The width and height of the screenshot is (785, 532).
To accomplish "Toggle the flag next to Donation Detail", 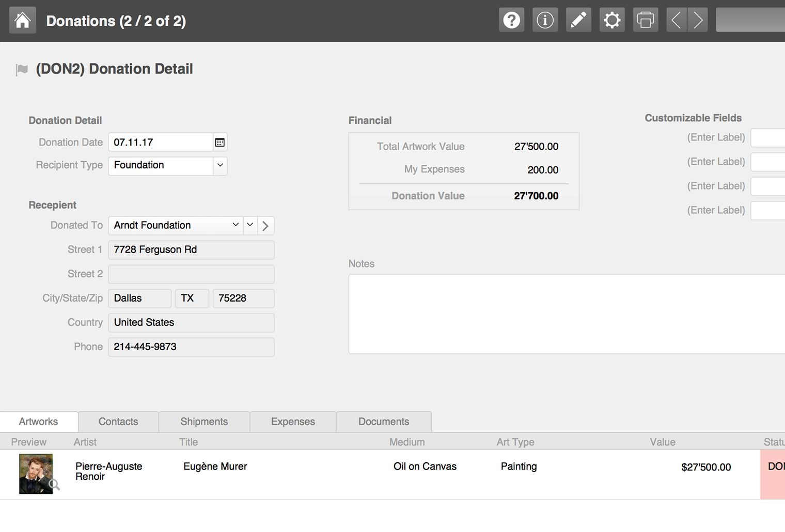I will pos(22,70).
